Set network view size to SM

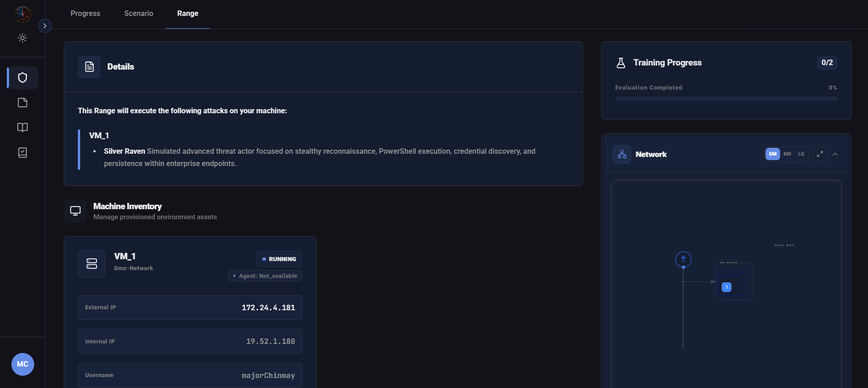point(773,154)
